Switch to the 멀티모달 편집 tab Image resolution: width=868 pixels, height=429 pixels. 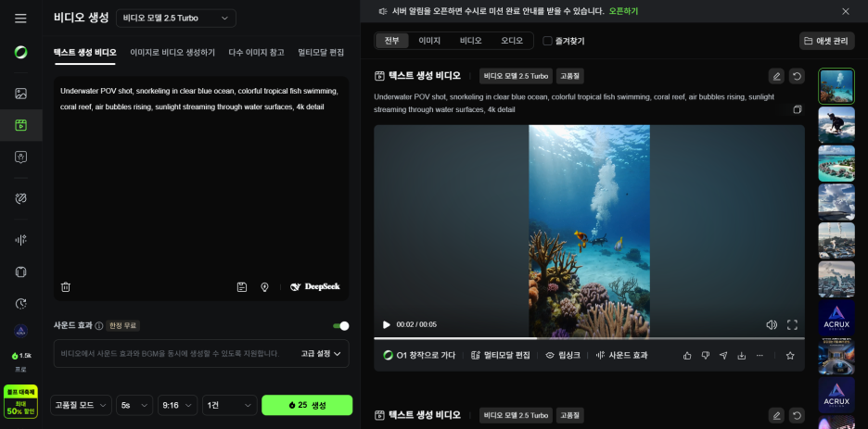click(x=321, y=53)
